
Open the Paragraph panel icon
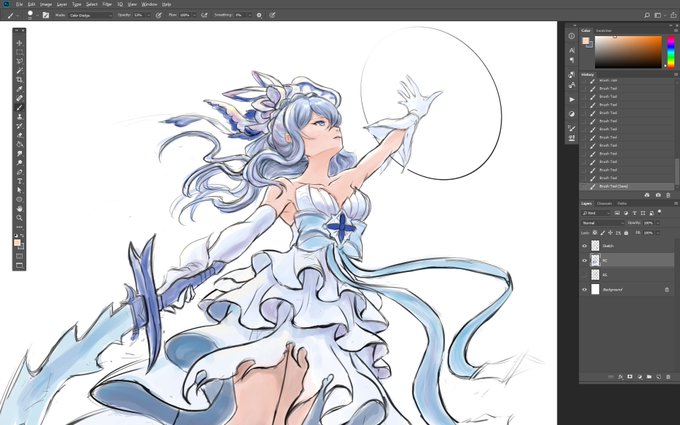(x=572, y=60)
